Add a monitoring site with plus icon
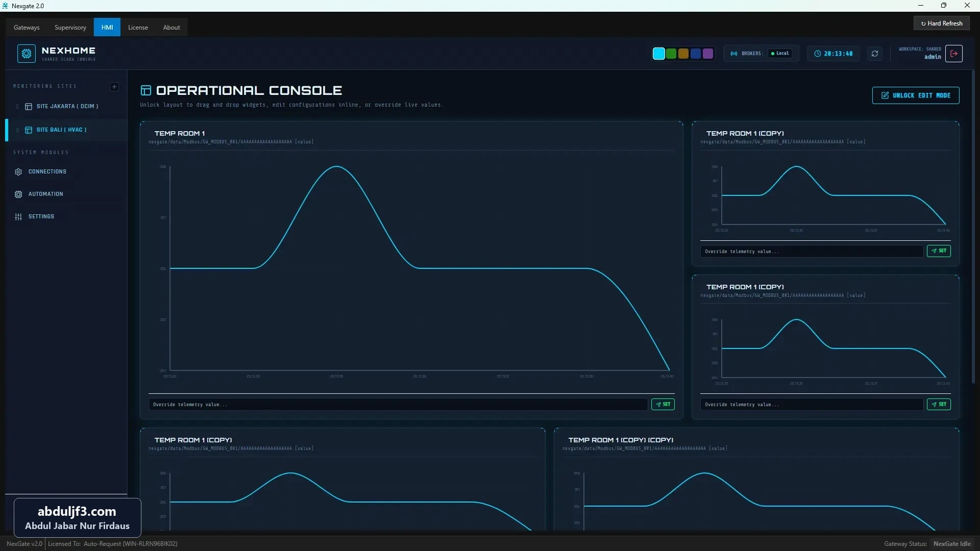The height and width of the screenshot is (551, 980). 114,87
